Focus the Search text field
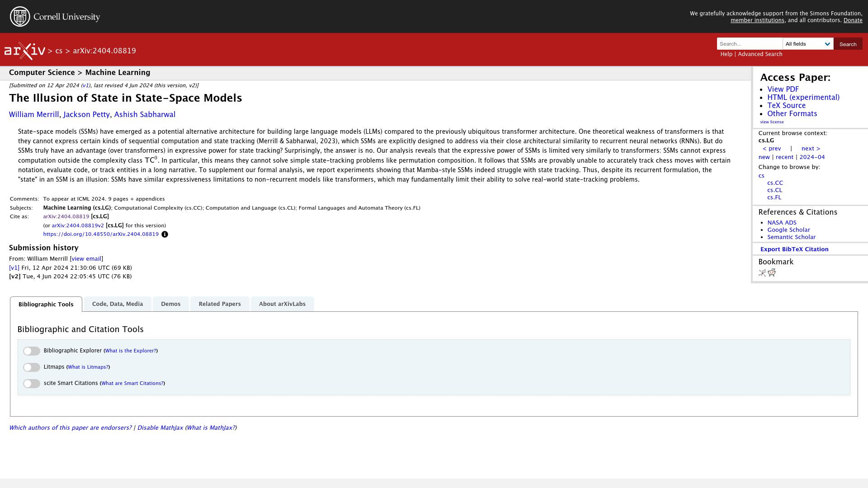This screenshot has height=488, width=868. pyautogui.click(x=750, y=44)
